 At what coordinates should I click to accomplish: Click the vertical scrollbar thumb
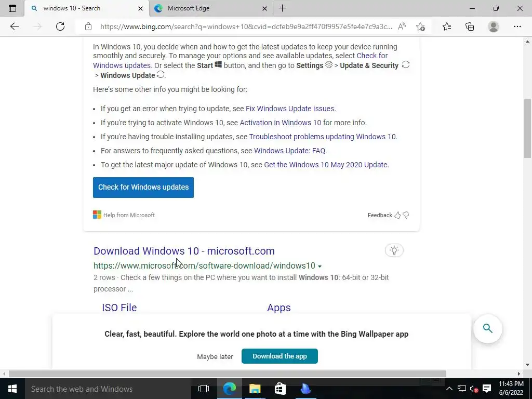pyautogui.click(x=527, y=127)
